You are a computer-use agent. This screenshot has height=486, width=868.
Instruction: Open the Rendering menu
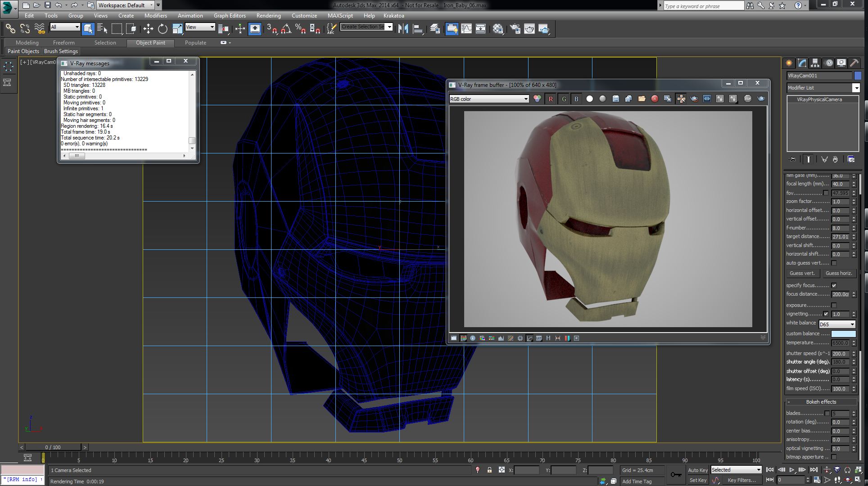point(268,16)
